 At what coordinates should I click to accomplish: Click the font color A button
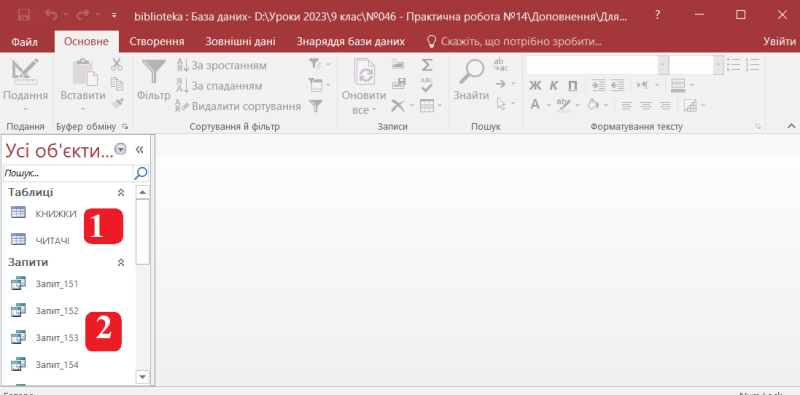[x=535, y=105]
